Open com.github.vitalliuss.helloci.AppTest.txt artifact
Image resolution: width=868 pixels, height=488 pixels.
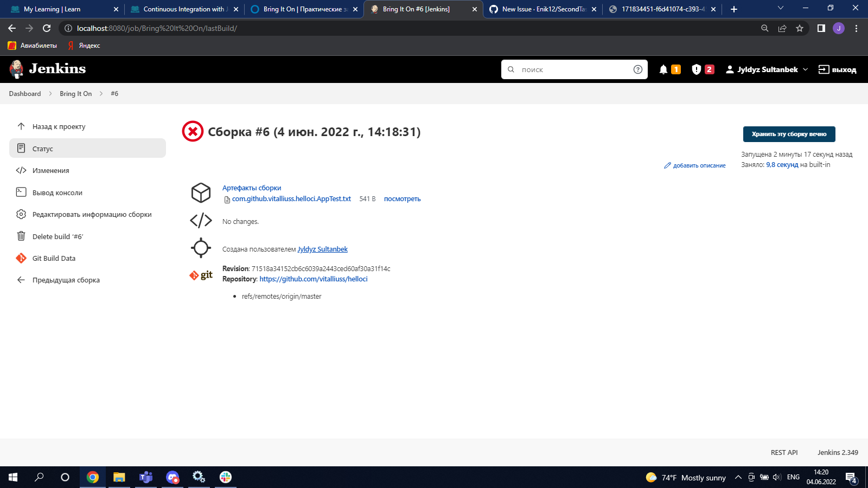[291, 199]
